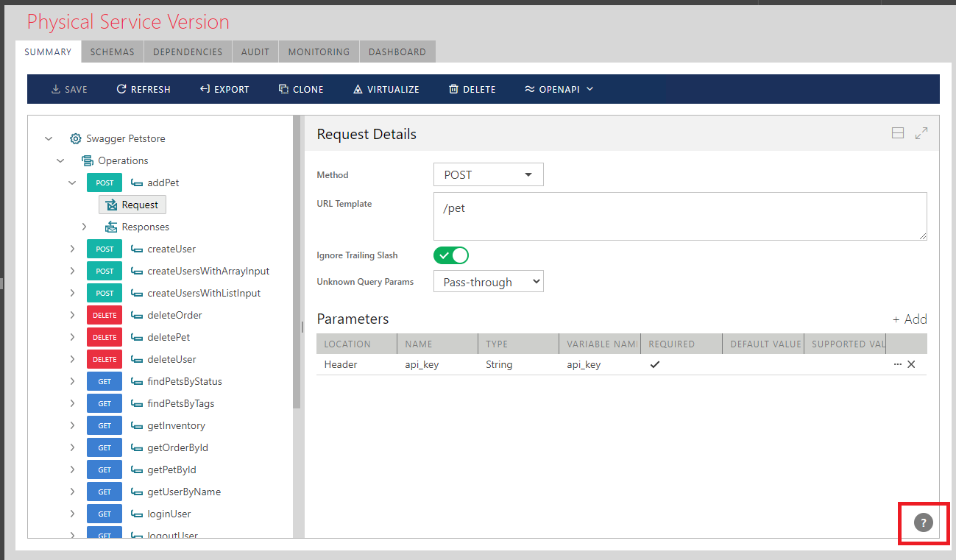Viewport: 956px width, 560px height.
Task: Expand the Responses tree node
Action: point(84,227)
